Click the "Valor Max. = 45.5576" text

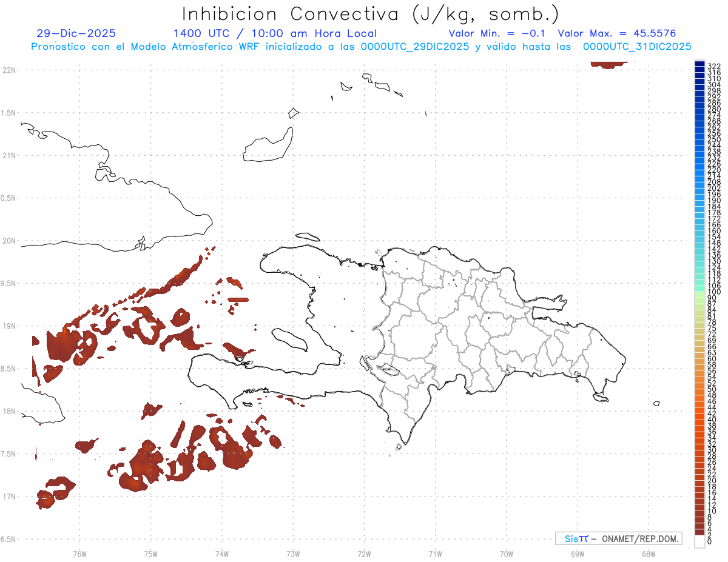pos(617,33)
